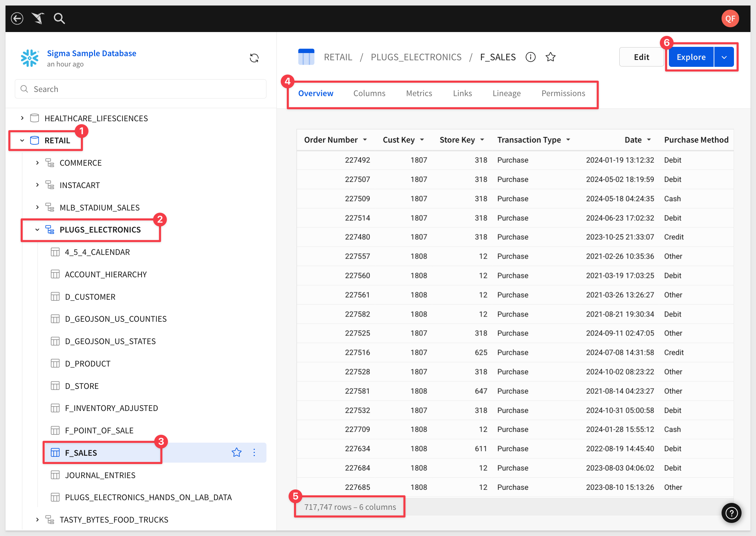Open the top bar search magnifier
The height and width of the screenshot is (536, 756).
click(59, 18)
